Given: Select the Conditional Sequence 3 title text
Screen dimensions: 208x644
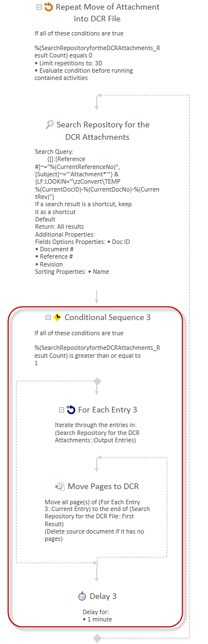Looking at the screenshot, I should (x=108, y=317).
